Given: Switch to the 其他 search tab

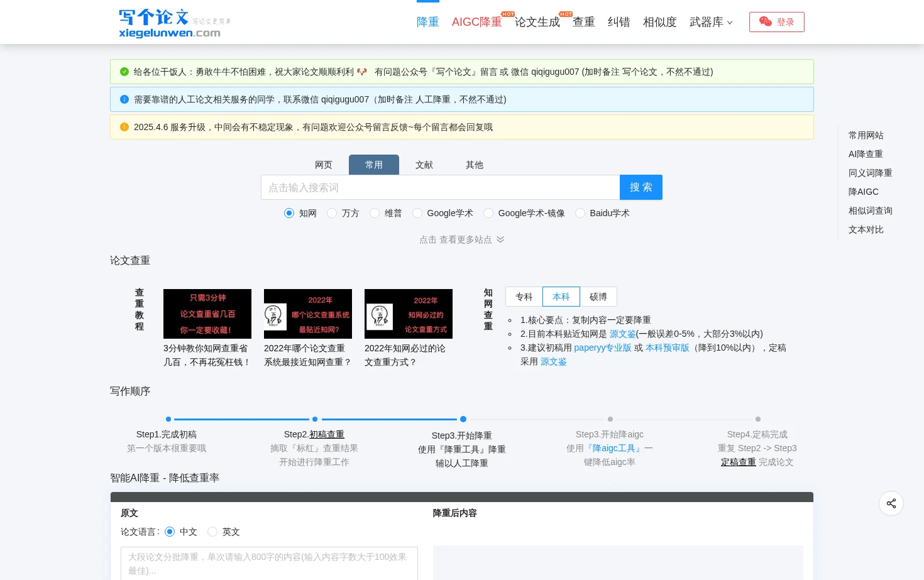Looking at the screenshot, I should [x=475, y=165].
